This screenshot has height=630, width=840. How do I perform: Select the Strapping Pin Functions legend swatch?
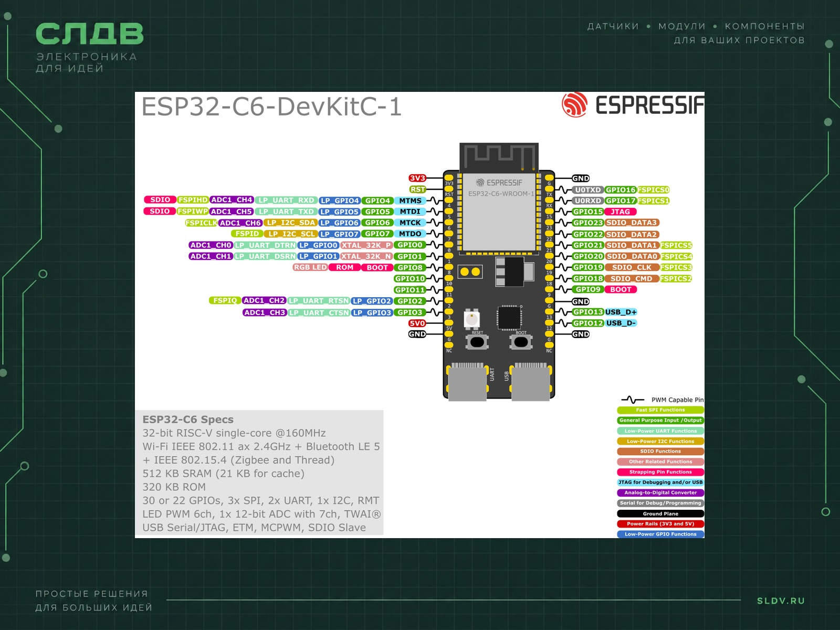(x=660, y=472)
